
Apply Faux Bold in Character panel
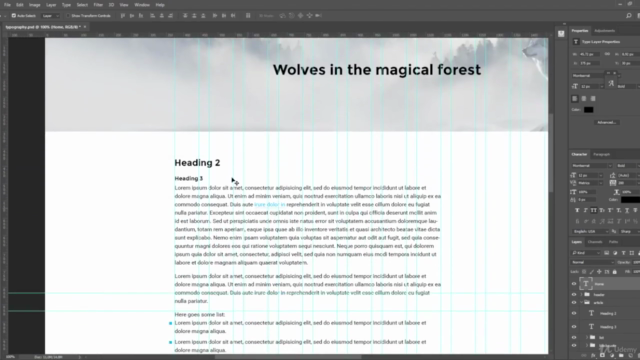point(577,210)
